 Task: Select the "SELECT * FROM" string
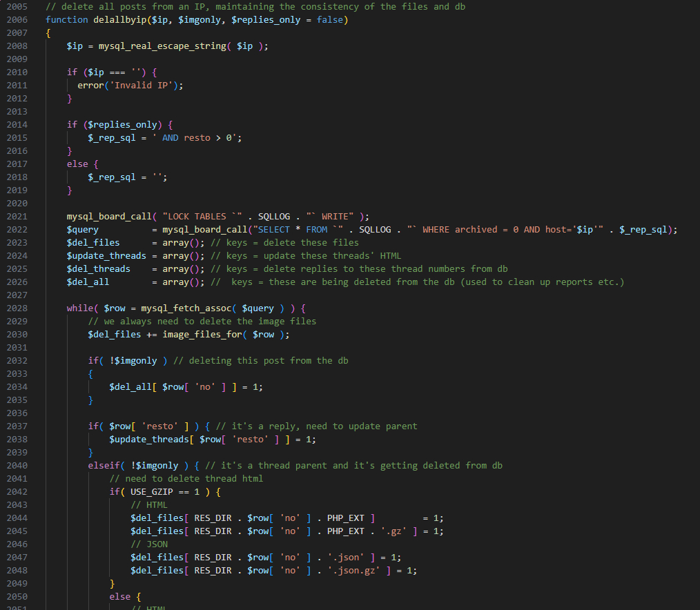click(x=298, y=229)
